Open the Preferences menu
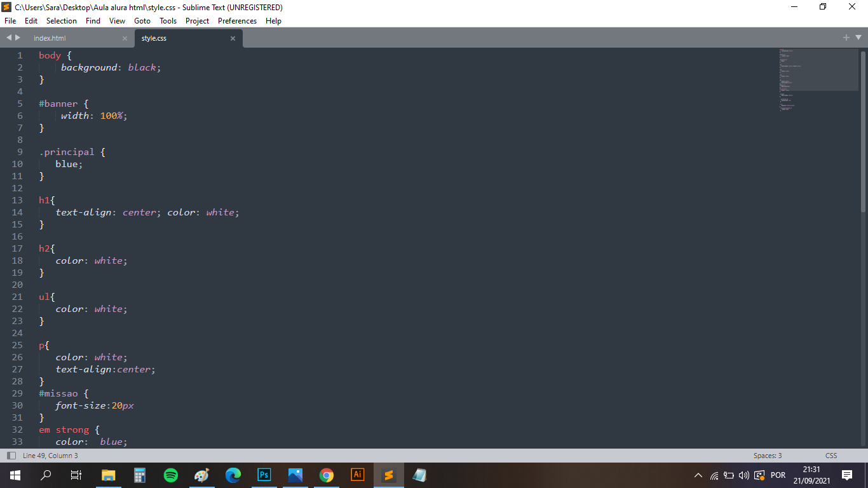 tap(237, 21)
